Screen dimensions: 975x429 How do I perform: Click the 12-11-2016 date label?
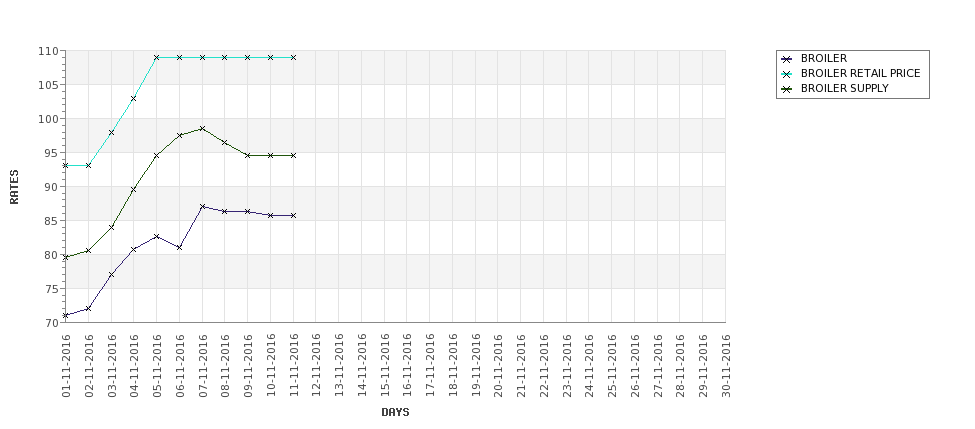[x=316, y=366]
